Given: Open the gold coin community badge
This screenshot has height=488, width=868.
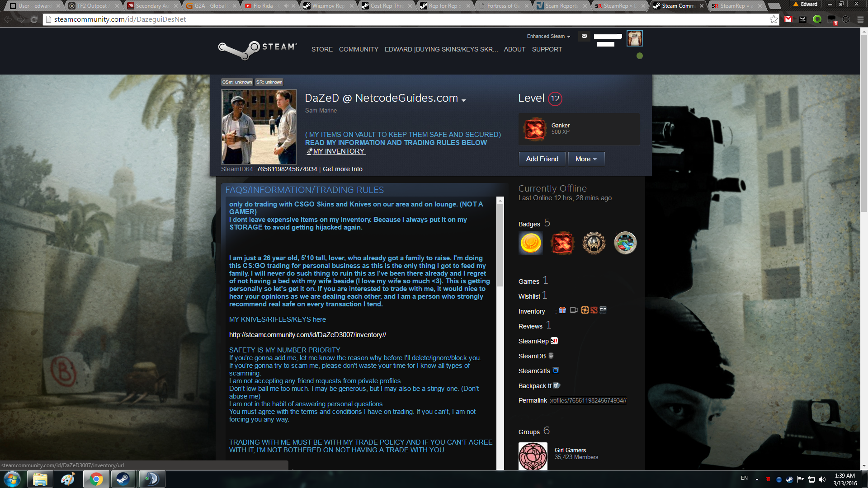Looking at the screenshot, I should [531, 243].
